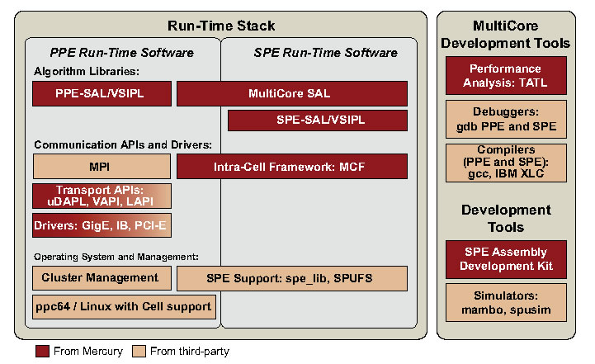Click Communication APIs and Drivers: label
Viewport: 595px width, 364px height.
pos(123,144)
